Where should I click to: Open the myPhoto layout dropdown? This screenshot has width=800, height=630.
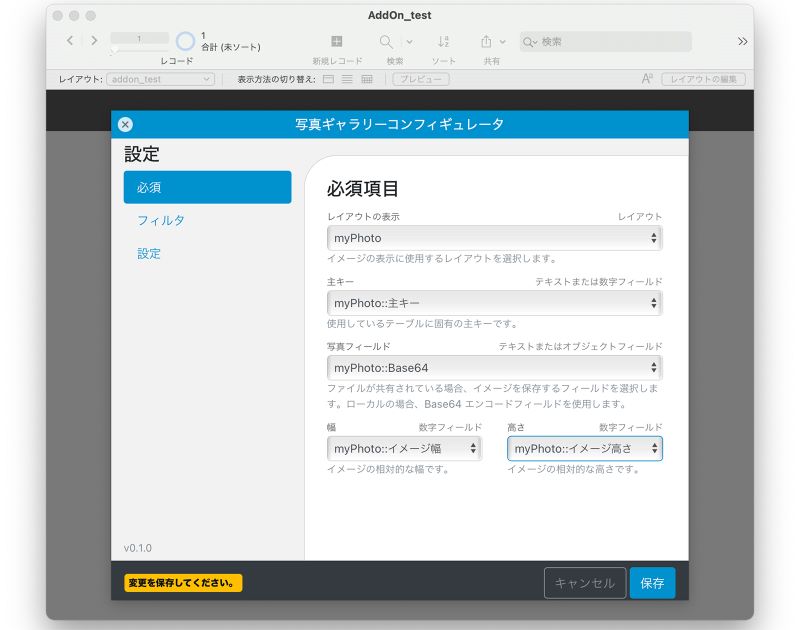click(494, 238)
